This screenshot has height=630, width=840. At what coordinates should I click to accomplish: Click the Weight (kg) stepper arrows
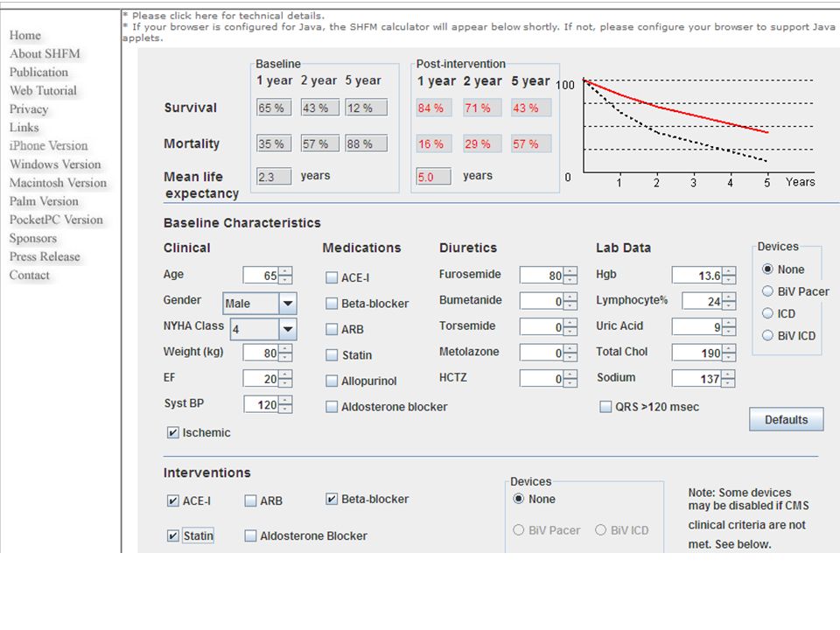[285, 353]
